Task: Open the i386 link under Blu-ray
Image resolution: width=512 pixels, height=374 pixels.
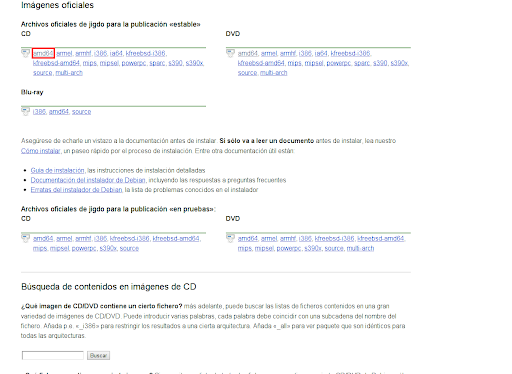Action: [x=39, y=112]
